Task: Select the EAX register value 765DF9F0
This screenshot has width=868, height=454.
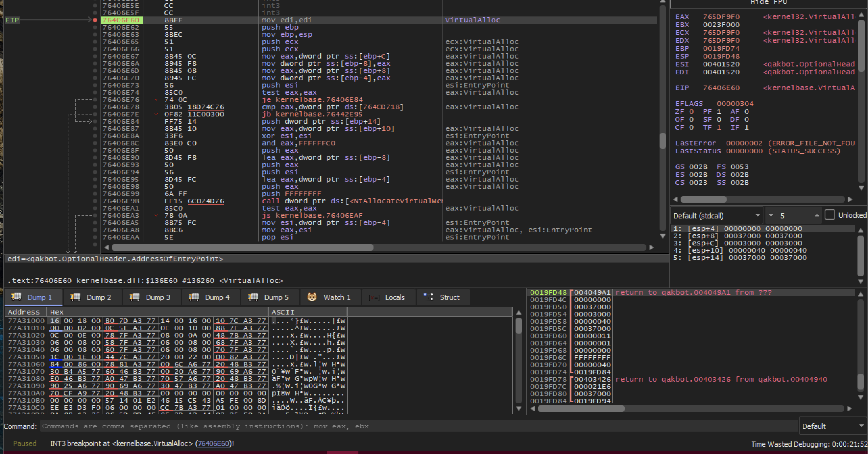Action: [x=721, y=17]
